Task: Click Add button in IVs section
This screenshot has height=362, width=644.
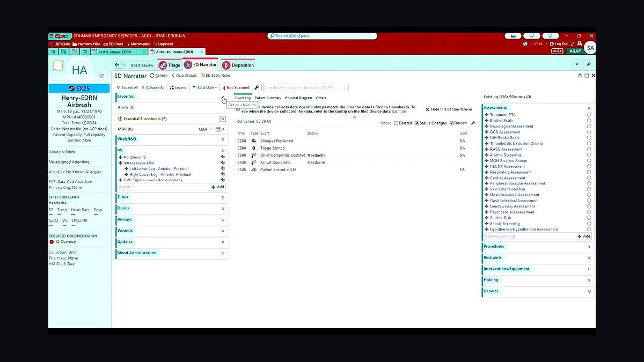Action: pyautogui.click(x=217, y=187)
